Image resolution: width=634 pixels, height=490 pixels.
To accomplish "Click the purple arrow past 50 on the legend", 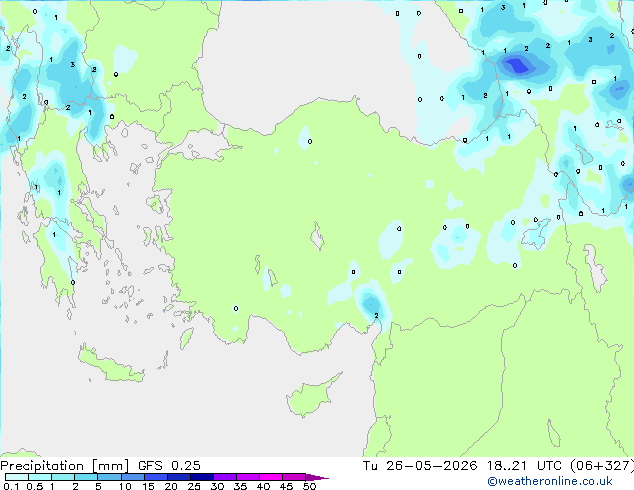I will [x=317, y=477].
